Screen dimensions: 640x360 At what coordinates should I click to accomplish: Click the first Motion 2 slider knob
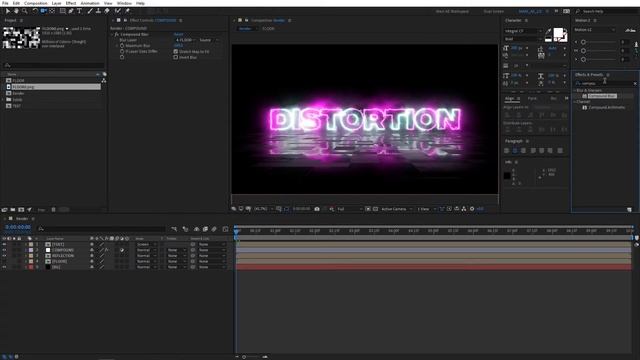[x=583, y=42]
